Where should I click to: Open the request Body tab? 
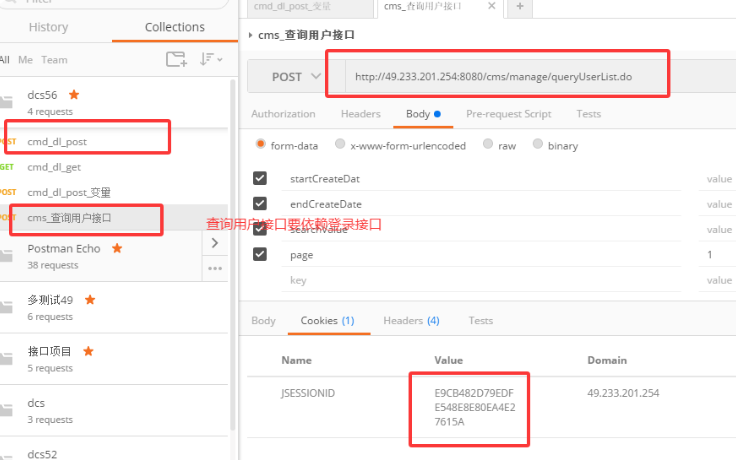[x=423, y=114]
